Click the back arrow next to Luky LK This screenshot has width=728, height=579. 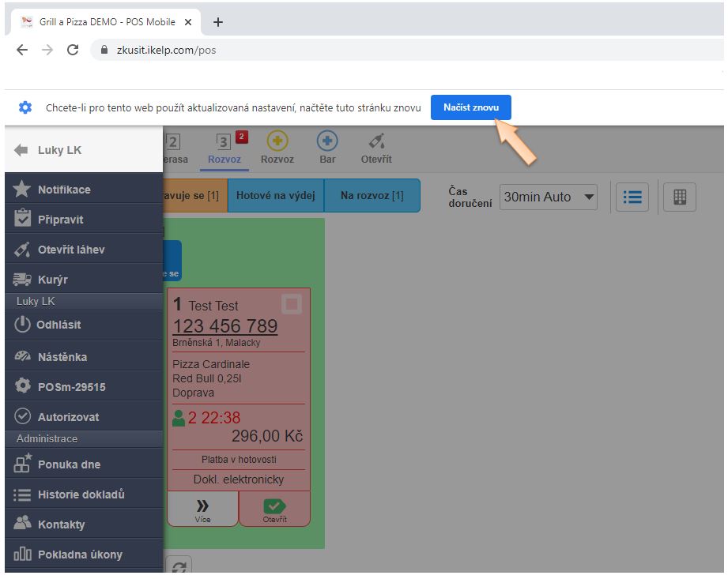coord(21,150)
